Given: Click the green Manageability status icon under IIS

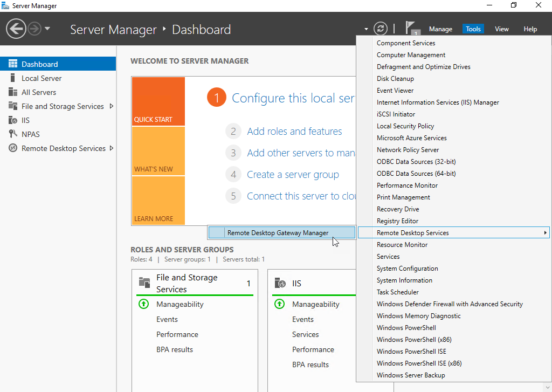Looking at the screenshot, I should pos(280,304).
